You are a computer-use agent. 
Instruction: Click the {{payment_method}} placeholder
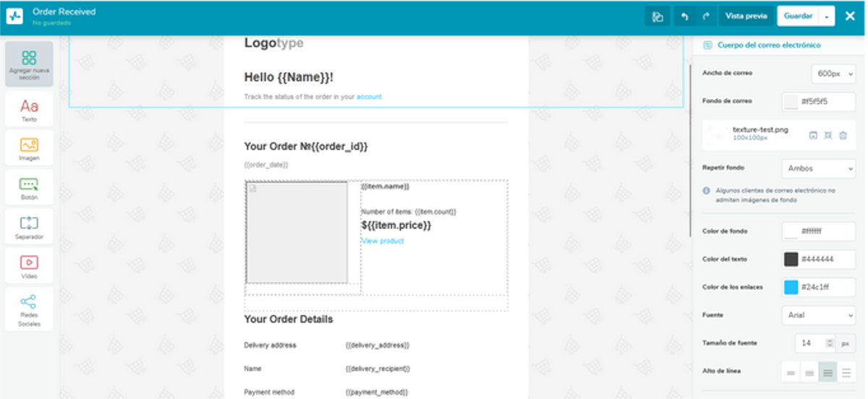[x=376, y=392]
